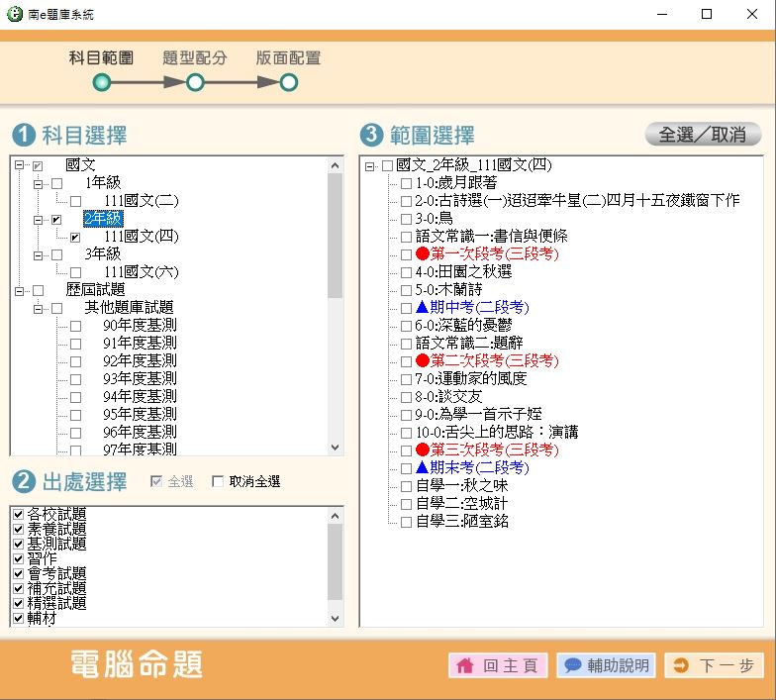Screen dimensions: 776x700
Task: Uncheck 習作 source checkbox
Action: (18, 558)
